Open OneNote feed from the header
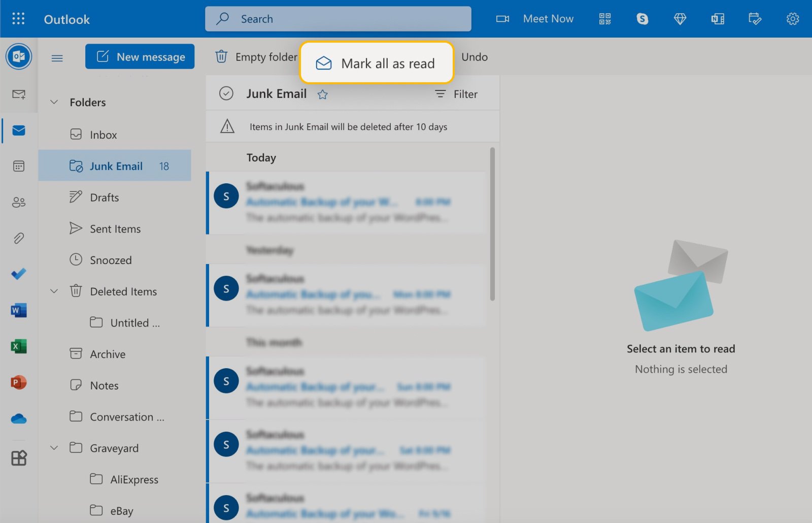This screenshot has width=812, height=523. pyautogui.click(x=717, y=19)
